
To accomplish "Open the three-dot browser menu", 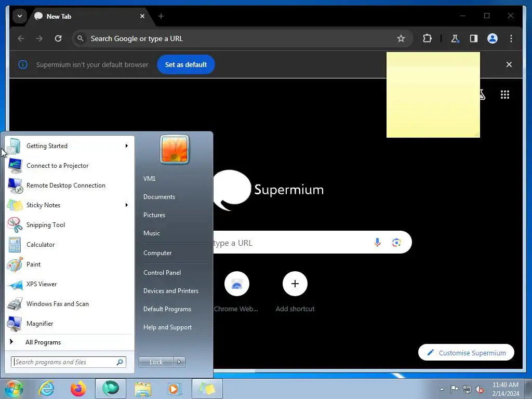I will click(x=511, y=38).
